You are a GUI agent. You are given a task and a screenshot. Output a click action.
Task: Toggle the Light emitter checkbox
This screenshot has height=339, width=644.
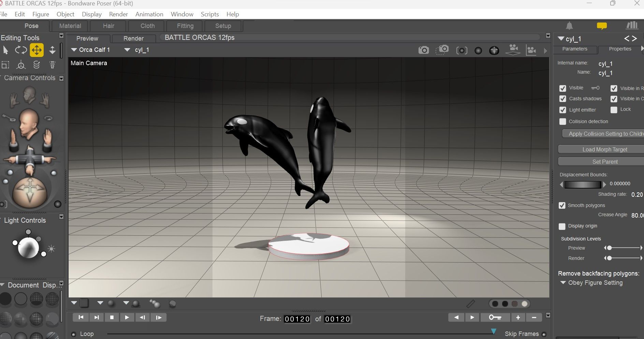(x=563, y=110)
